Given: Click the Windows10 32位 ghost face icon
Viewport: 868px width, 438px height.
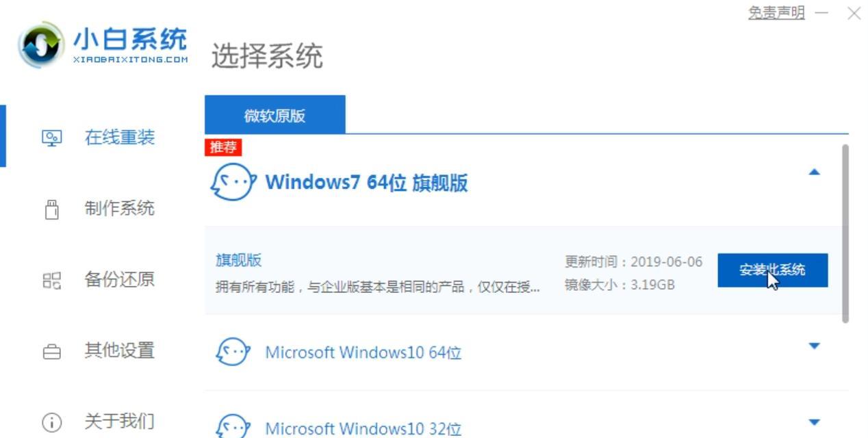Looking at the screenshot, I should click(233, 426).
